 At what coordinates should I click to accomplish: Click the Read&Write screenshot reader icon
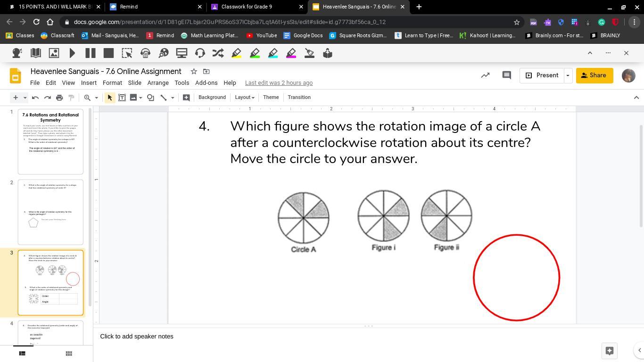(x=127, y=53)
